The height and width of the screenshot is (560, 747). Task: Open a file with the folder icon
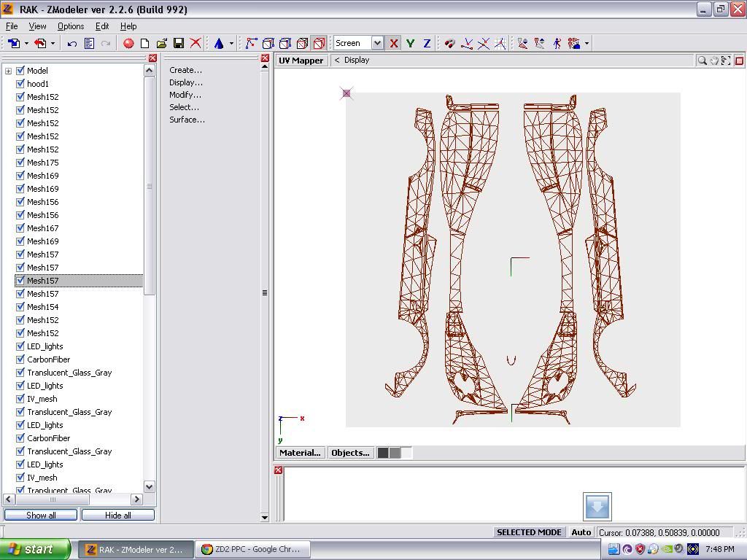(x=162, y=44)
